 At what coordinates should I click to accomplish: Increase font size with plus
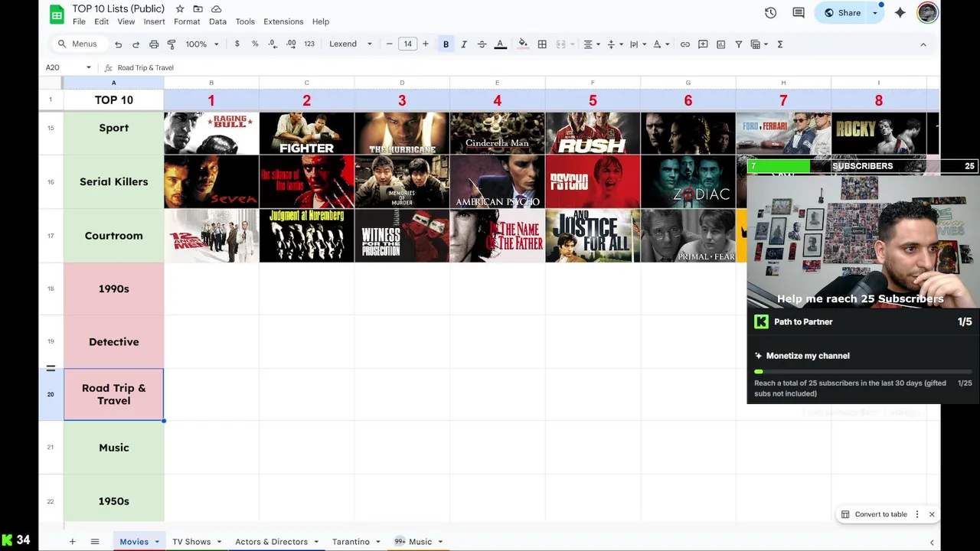coord(426,44)
